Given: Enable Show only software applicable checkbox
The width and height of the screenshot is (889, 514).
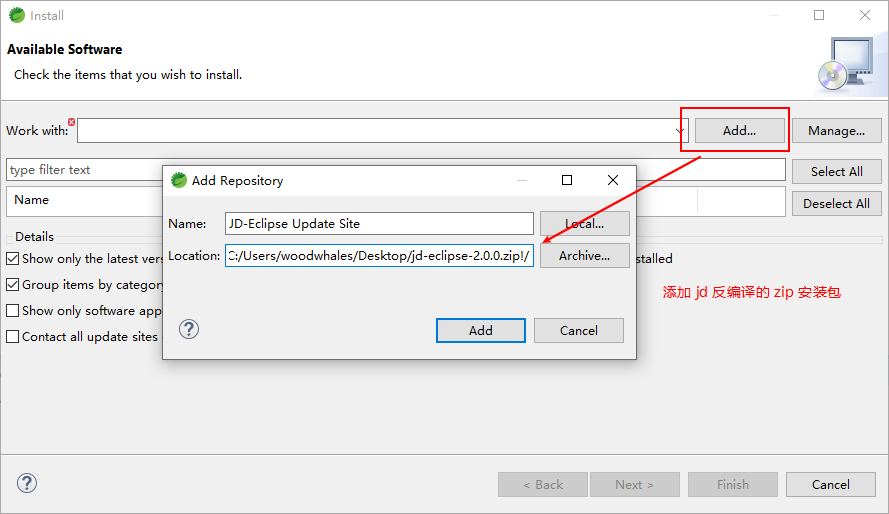Looking at the screenshot, I should coord(12,311).
